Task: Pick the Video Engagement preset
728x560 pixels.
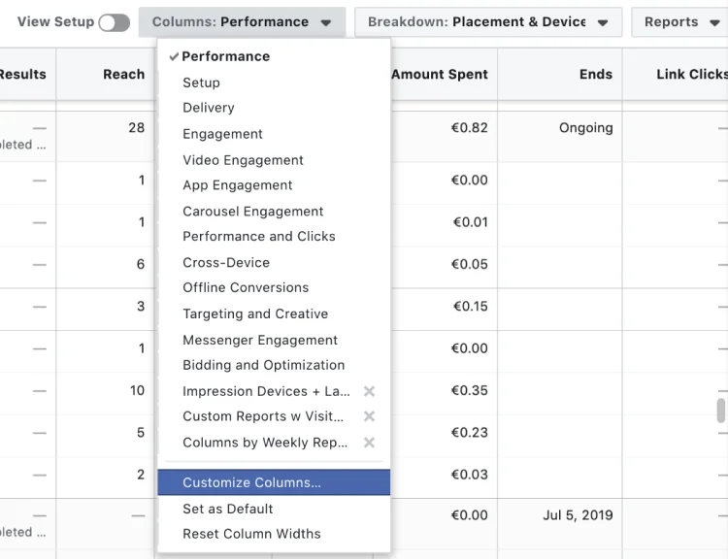Action: 244,160
